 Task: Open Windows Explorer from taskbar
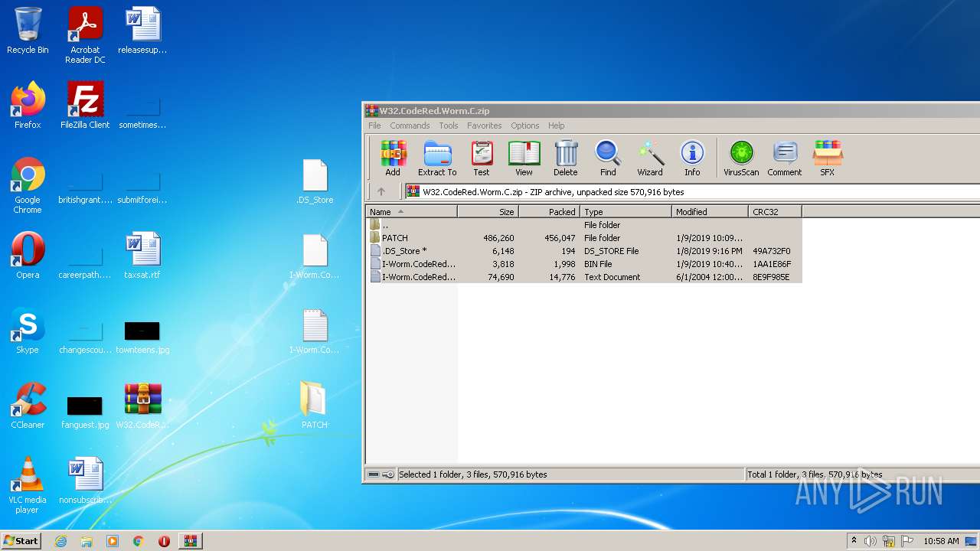pyautogui.click(x=87, y=541)
